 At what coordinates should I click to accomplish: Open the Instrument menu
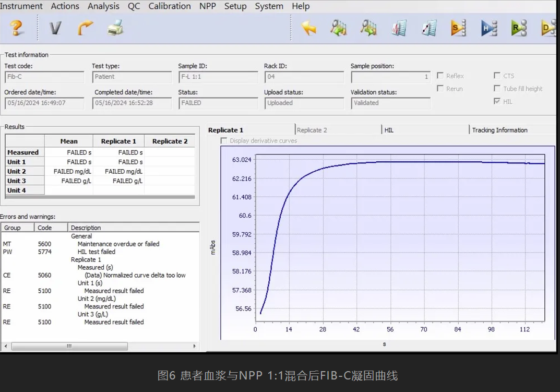tap(21, 6)
